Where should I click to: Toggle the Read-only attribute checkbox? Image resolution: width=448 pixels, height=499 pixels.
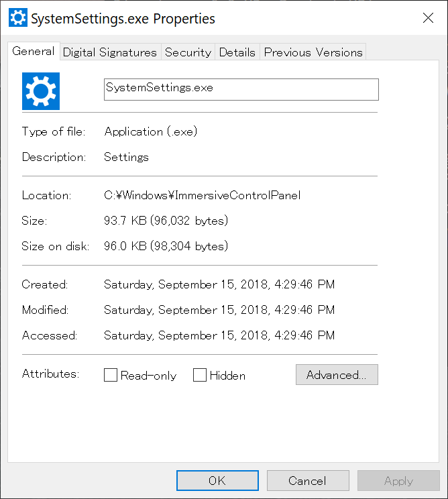point(111,375)
